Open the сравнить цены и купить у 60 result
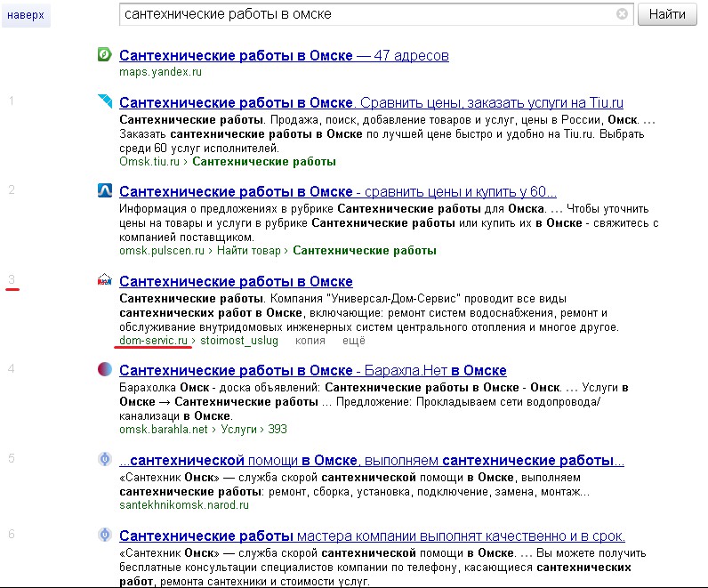The image size is (708, 588). 338,191
